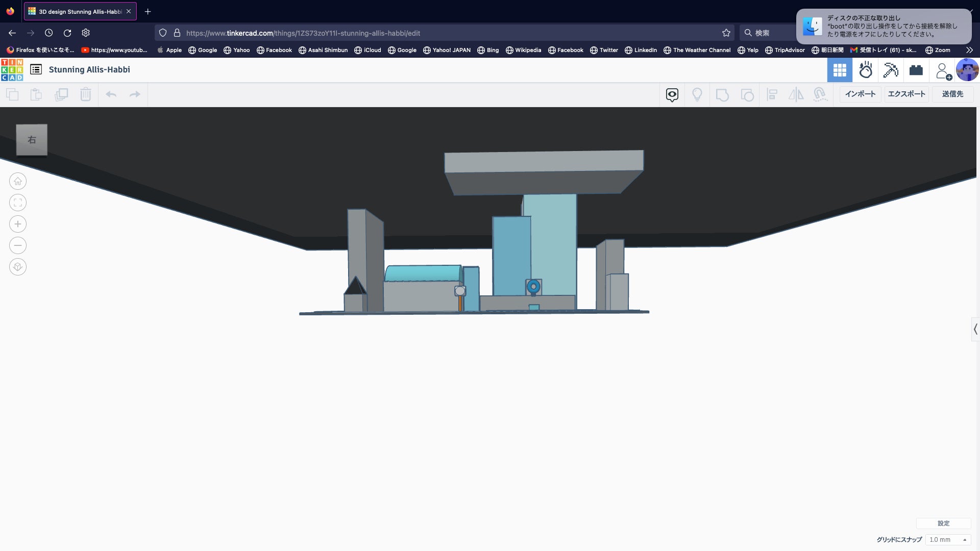Click the duplicate and repeat icon
980x551 pixels.
[x=61, y=94]
